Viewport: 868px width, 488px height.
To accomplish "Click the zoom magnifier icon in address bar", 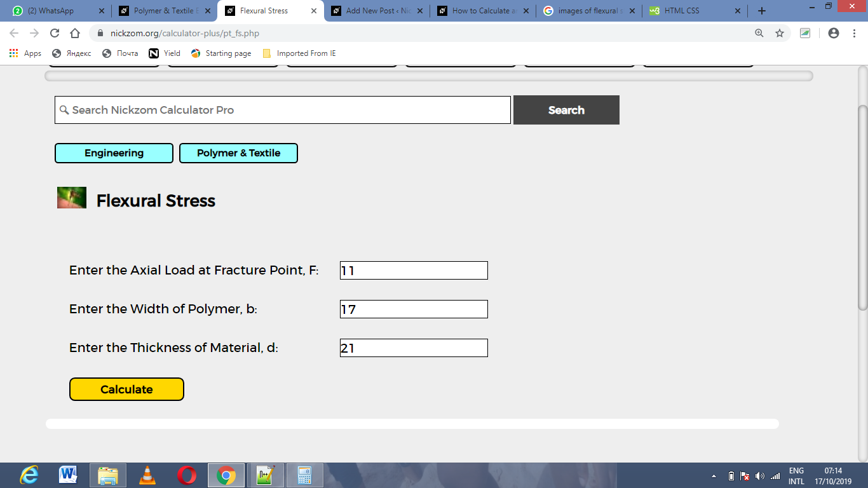I will click(759, 33).
